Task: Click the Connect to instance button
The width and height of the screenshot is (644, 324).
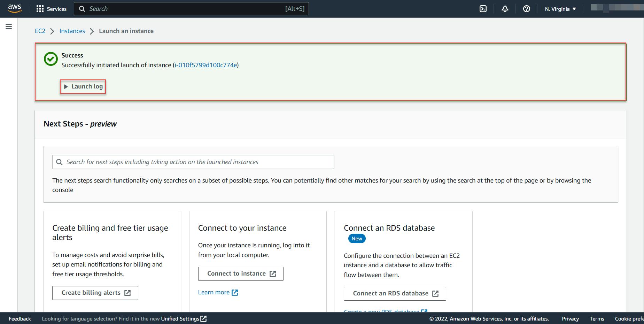Action: [x=241, y=274]
